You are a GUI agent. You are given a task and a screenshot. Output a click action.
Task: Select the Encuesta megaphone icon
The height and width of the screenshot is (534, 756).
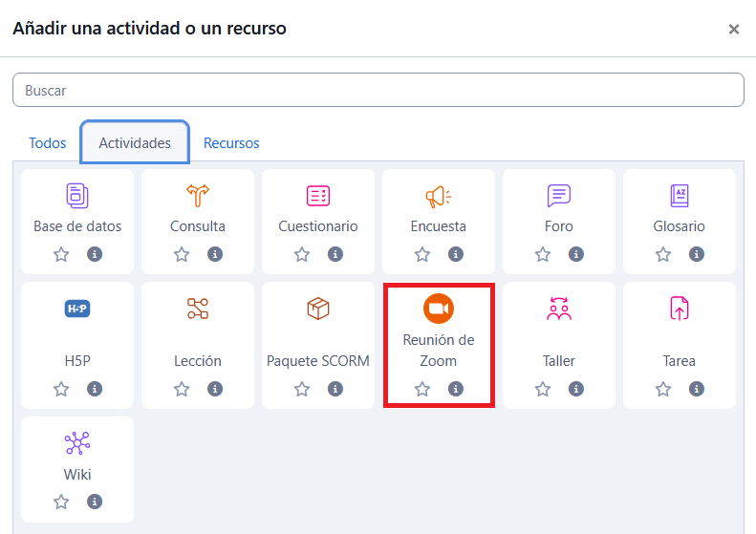(x=439, y=196)
